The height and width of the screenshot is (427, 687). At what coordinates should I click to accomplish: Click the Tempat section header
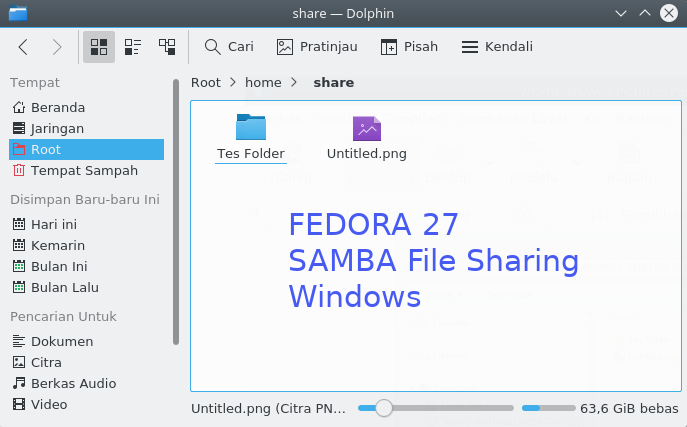pos(35,83)
